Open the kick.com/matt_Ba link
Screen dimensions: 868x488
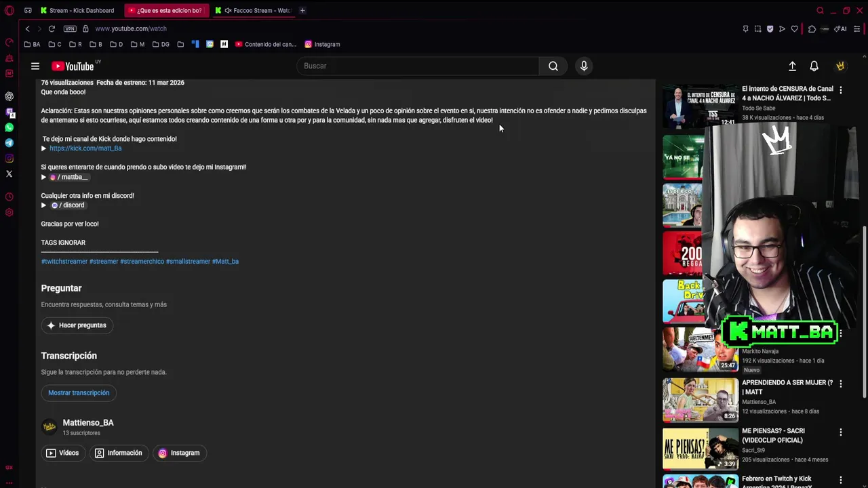pyautogui.click(x=85, y=148)
